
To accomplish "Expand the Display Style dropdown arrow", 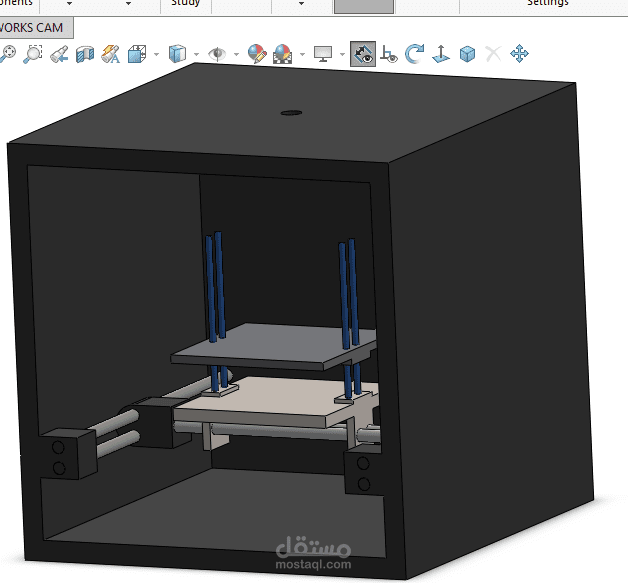I will tap(196, 54).
